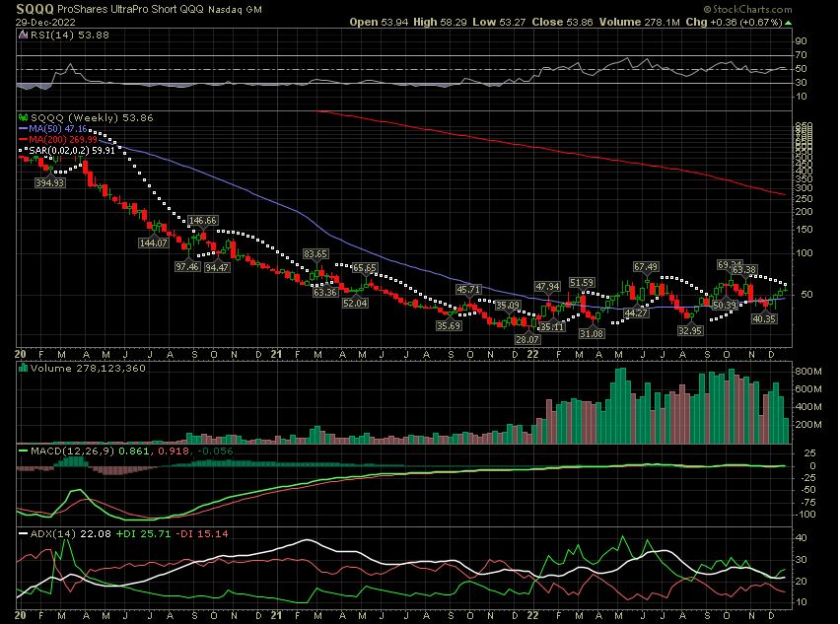Click the 35.09 price annotation
Screen dimensions: 840x624
click(x=508, y=306)
